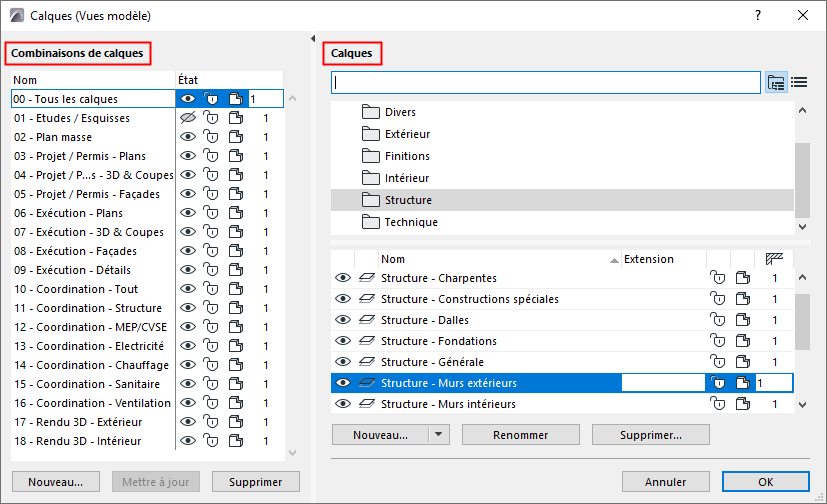Toggle visibility of Structure - Charpentes layer
827x504 pixels.
343,278
